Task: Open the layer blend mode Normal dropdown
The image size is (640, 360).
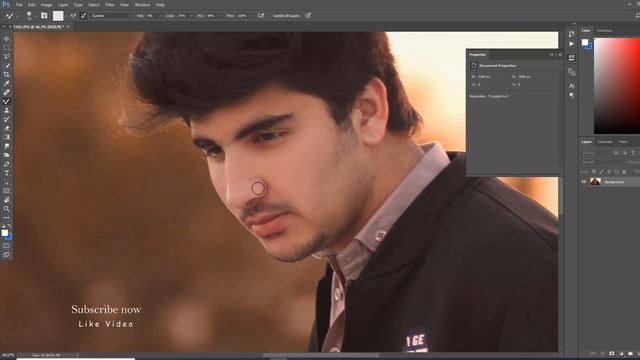Action: tap(602, 162)
